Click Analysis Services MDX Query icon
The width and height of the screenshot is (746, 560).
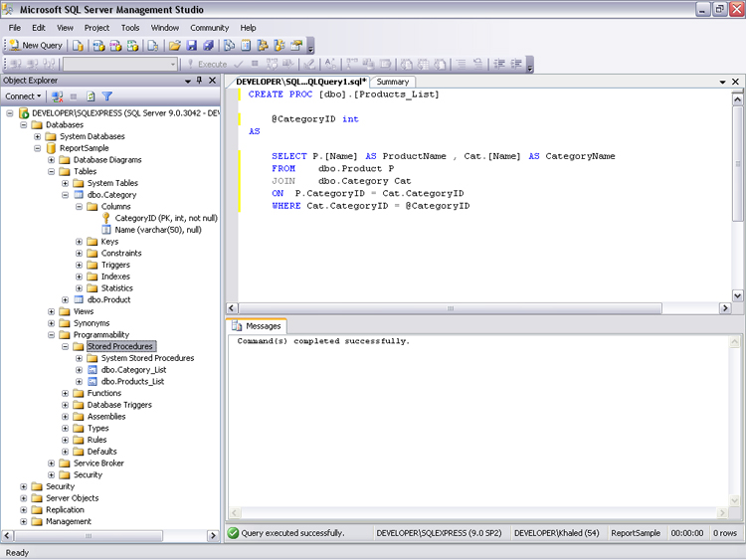click(x=98, y=45)
